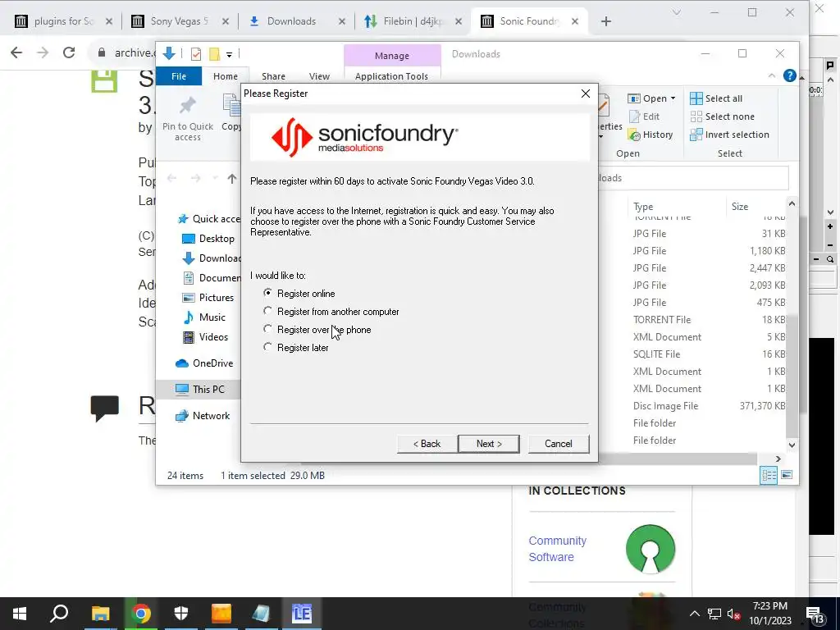Open the Windows Start menu
Screen dimensions: 840x630
tap(20, 614)
